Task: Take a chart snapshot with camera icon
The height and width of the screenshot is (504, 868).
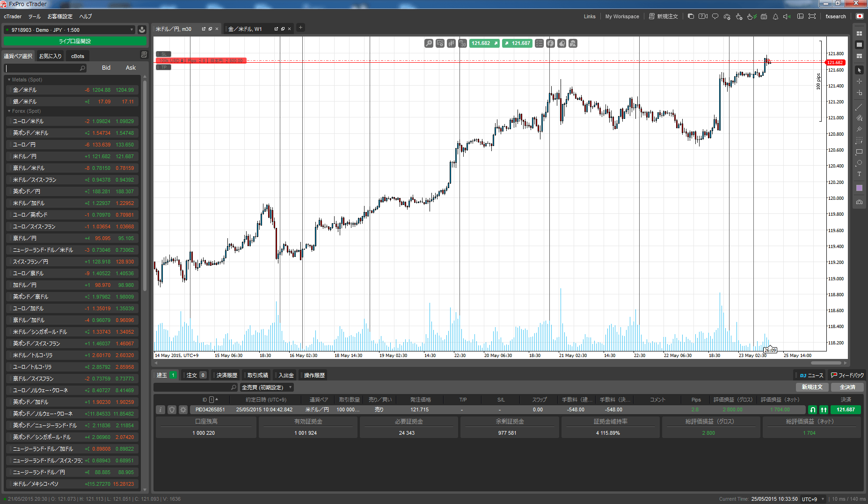Action: pos(859,202)
